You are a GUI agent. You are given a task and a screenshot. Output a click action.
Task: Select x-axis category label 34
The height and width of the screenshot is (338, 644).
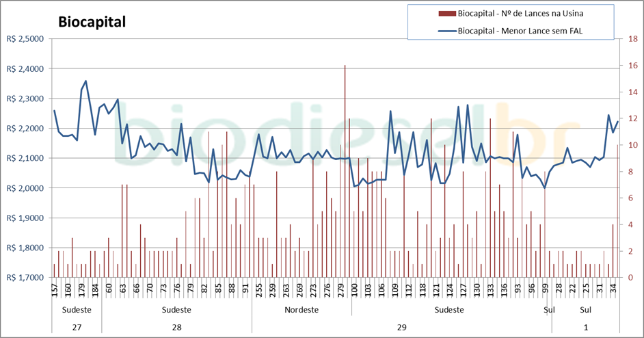pos(613,290)
